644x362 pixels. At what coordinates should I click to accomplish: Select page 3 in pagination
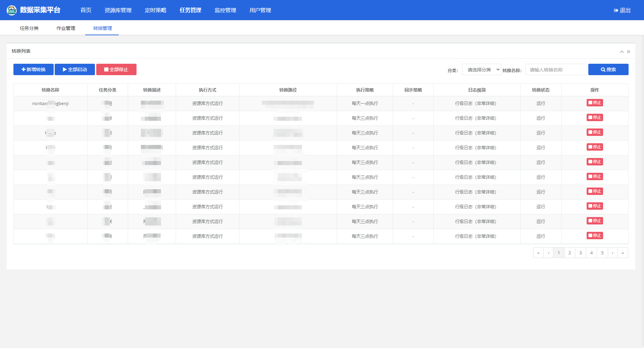coord(581,253)
